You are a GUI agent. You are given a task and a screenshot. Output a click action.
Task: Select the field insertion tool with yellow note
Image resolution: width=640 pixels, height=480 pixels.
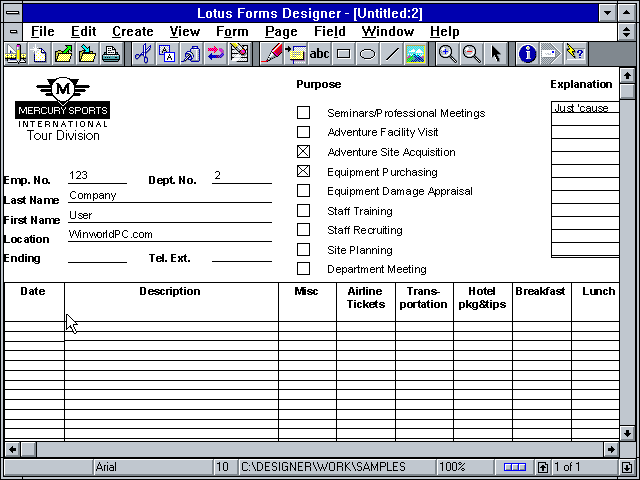click(296, 54)
